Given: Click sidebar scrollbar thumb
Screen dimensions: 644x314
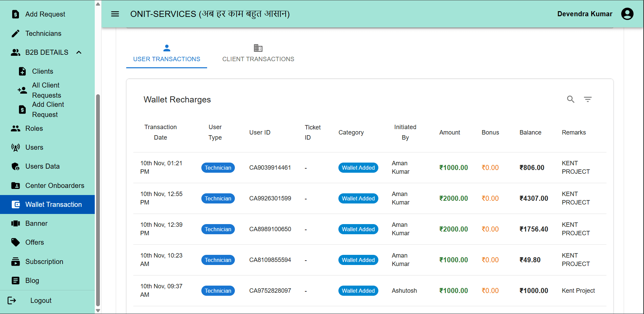Looking at the screenshot, I should click(x=98, y=200).
